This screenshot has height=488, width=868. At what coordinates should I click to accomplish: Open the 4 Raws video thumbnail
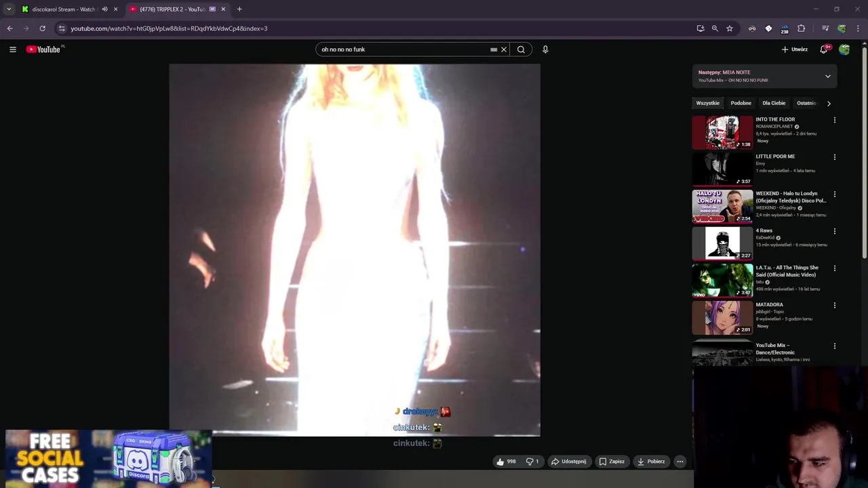point(722,243)
